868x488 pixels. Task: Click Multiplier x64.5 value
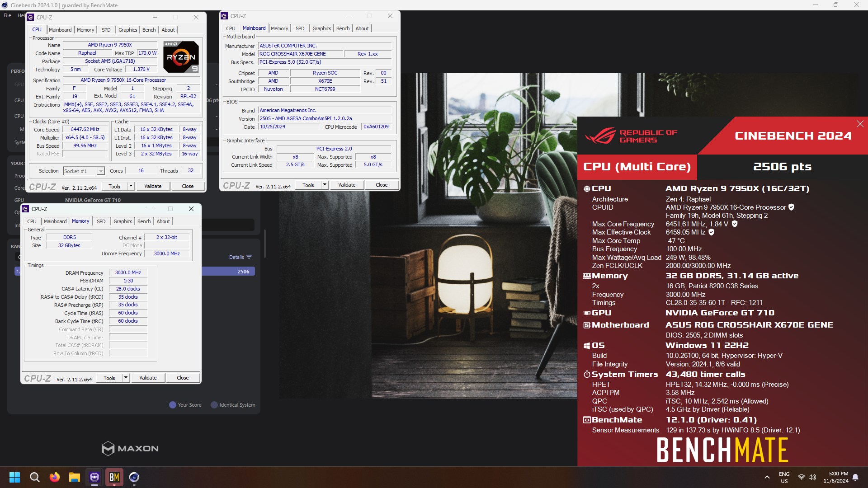coord(85,138)
